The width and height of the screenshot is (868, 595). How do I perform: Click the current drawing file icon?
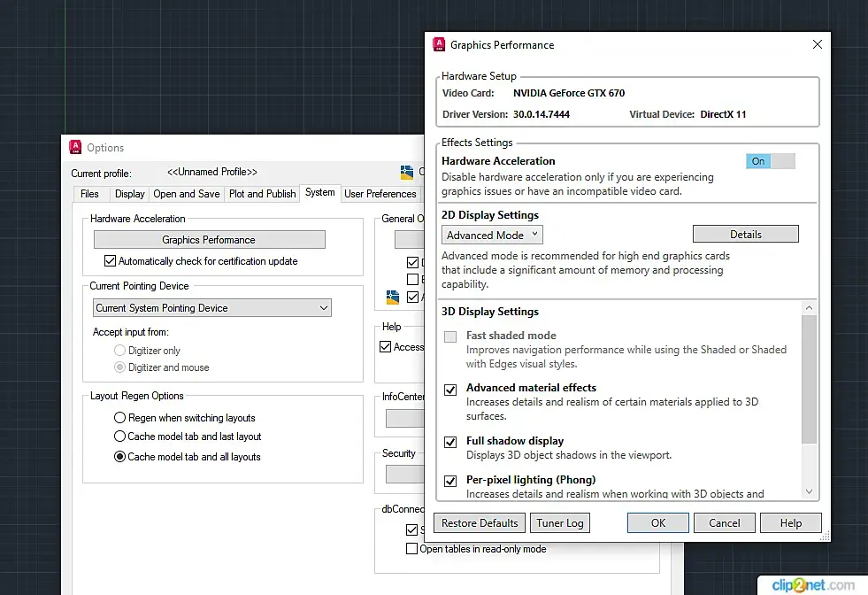[x=407, y=172]
